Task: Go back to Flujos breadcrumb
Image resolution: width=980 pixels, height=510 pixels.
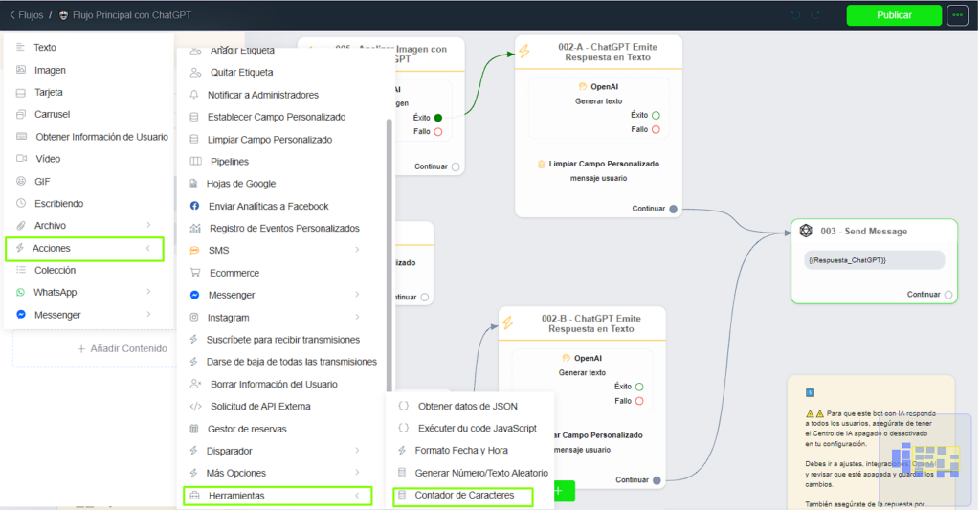Action: click(27, 15)
